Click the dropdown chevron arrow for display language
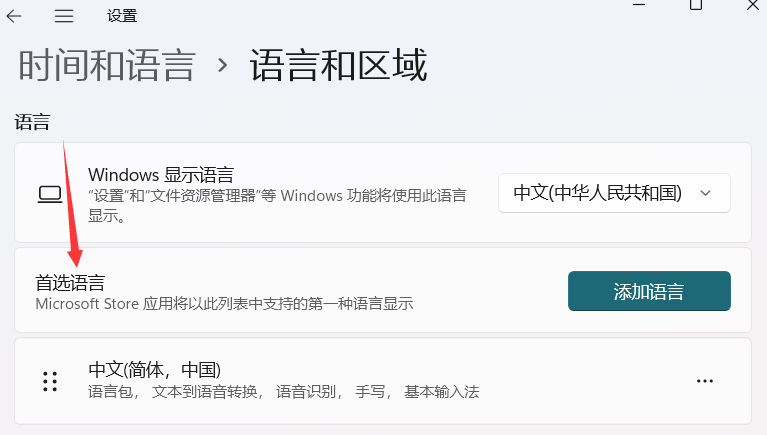 coord(705,193)
